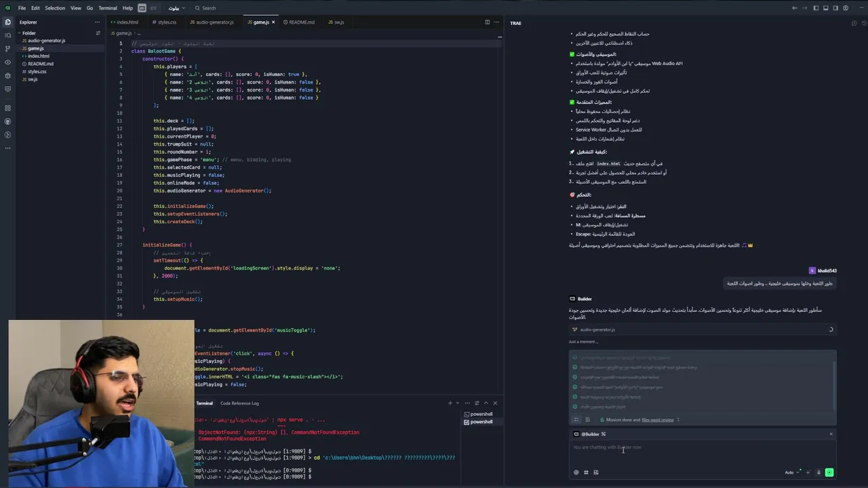Switch to file view icon in Builder card
Screen dimensions: 868x488
coord(587,420)
